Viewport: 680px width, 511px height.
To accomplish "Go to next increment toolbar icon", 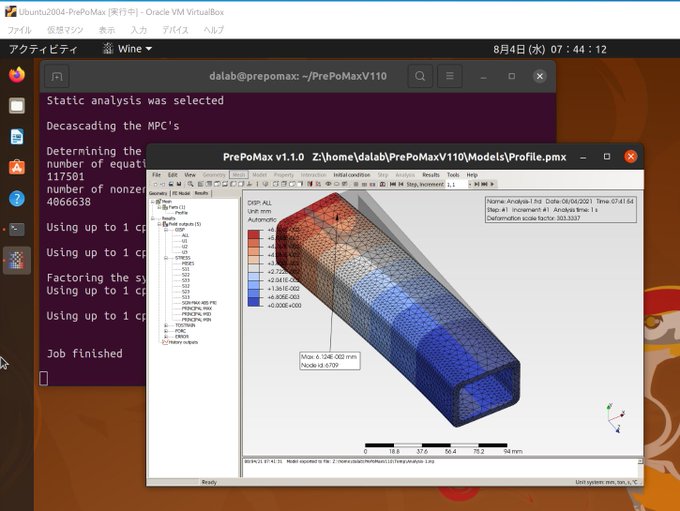I will [476, 184].
